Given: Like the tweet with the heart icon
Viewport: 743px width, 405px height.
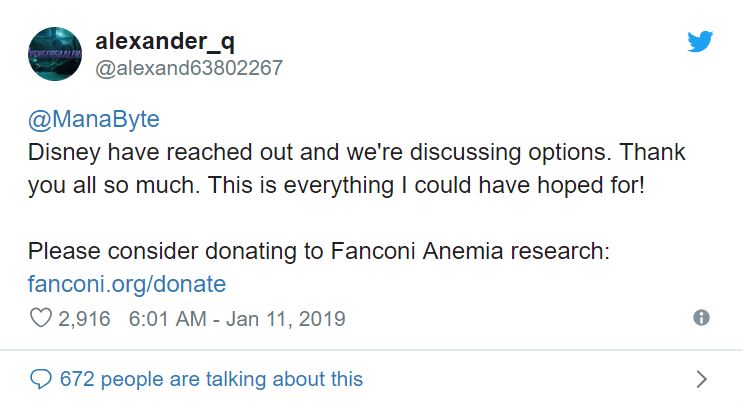Looking at the screenshot, I should tap(41, 318).
